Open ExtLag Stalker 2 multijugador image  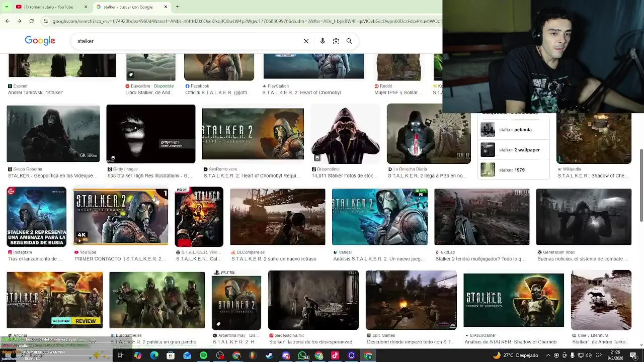pyautogui.click(x=481, y=217)
